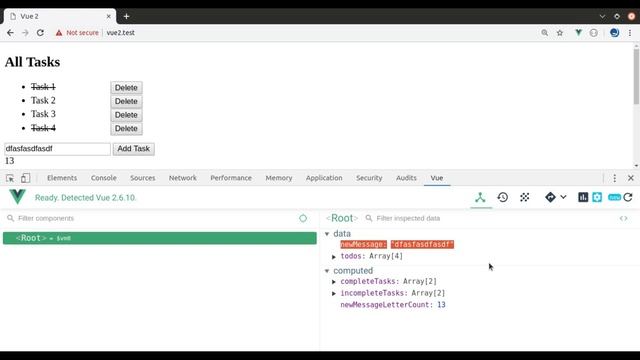
Task: Open the Memory tab
Action: pyautogui.click(x=279, y=178)
